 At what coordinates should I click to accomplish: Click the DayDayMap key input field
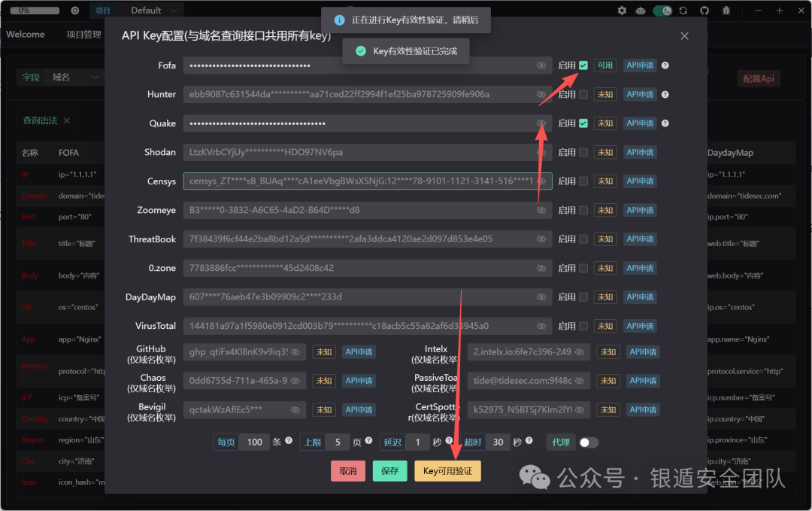(368, 297)
